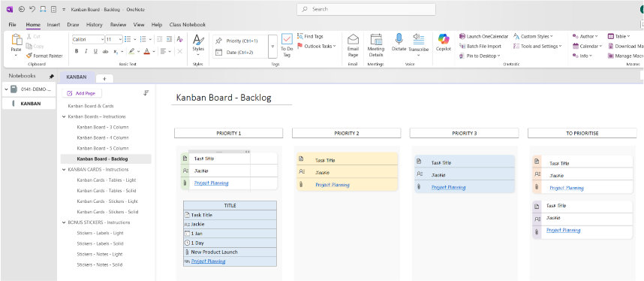Click in the Search box
Image resolution: width=644 pixels, height=281 pixels.
coord(366,9)
